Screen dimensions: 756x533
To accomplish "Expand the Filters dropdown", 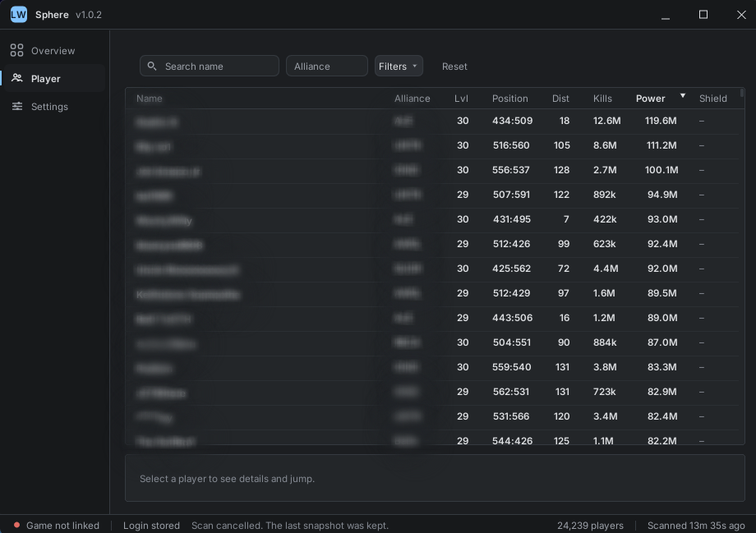I will (399, 66).
